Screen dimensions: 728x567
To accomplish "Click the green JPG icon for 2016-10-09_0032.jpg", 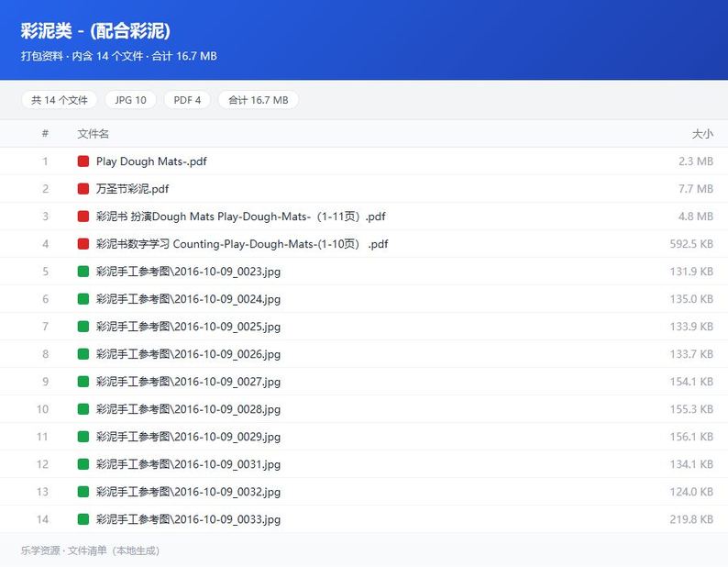I will click(x=83, y=492).
